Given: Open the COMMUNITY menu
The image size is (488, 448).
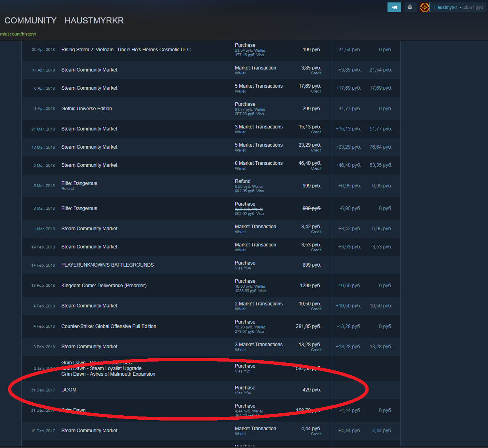Looking at the screenshot, I should tap(30, 21).
